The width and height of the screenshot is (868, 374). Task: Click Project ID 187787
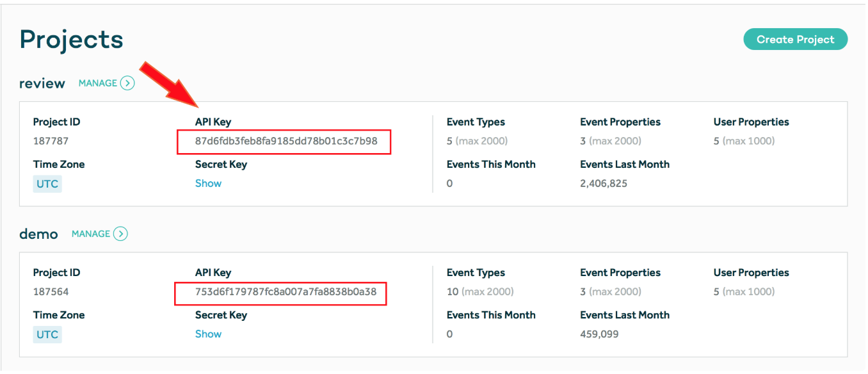pos(51,141)
